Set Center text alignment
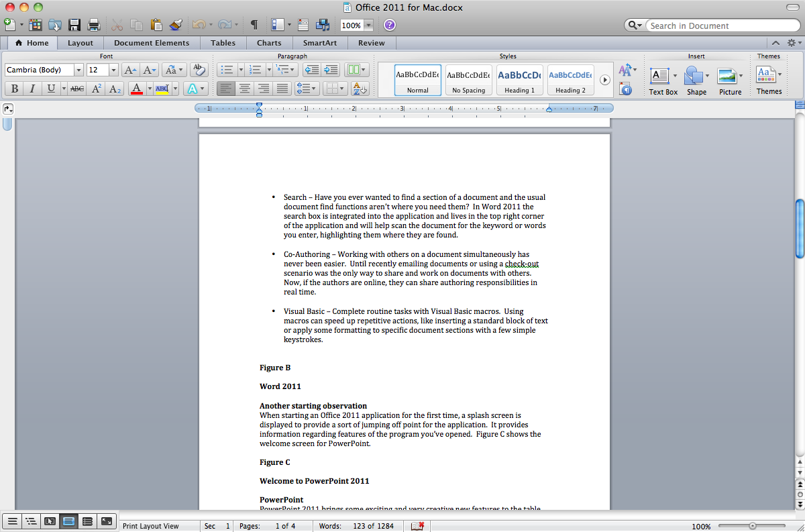Image resolution: width=805 pixels, height=532 pixels. click(245, 89)
